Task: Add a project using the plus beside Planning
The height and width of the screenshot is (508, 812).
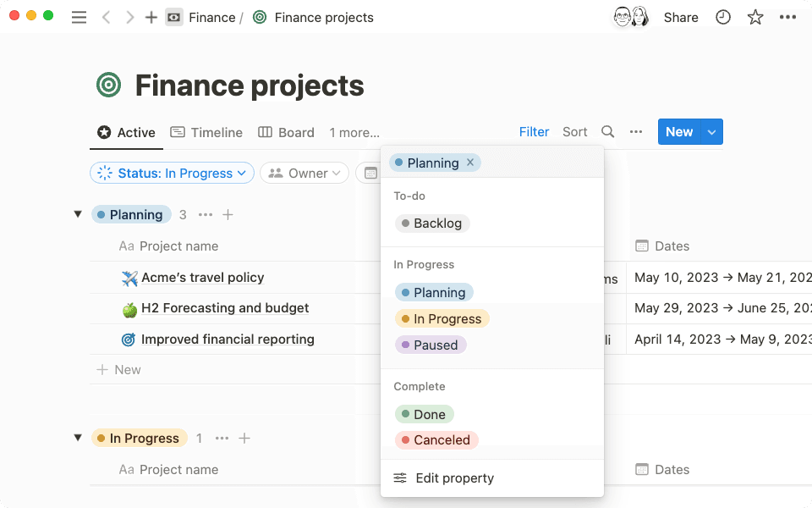Action: pyautogui.click(x=228, y=214)
